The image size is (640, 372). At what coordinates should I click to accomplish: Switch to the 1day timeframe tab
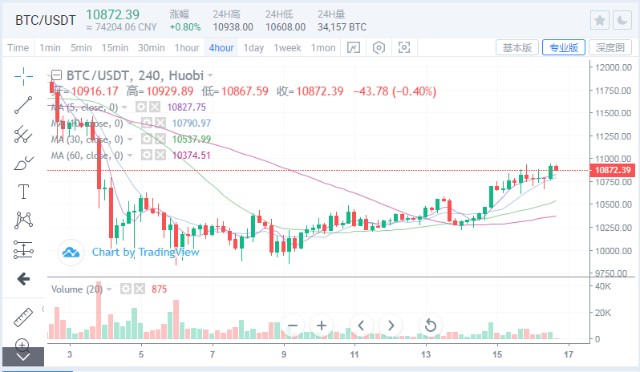[x=253, y=48]
